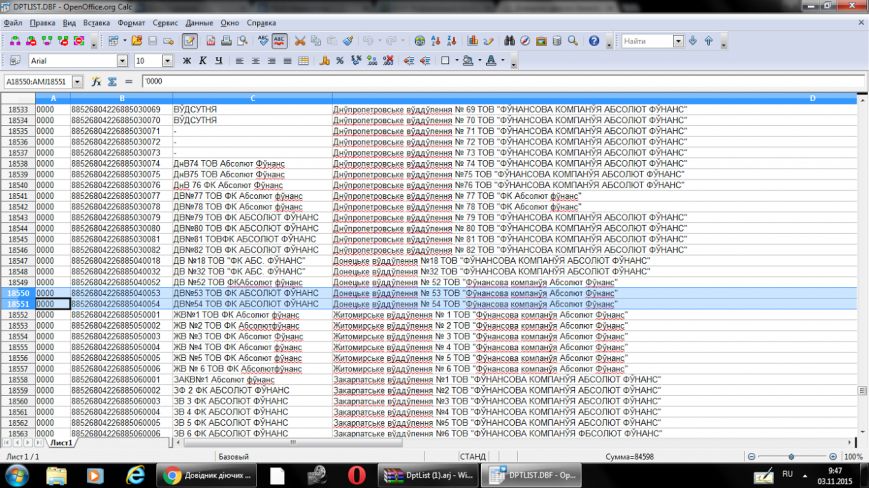Open the Font name dropdown
869x488 pixels.
click(x=122, y=61)
